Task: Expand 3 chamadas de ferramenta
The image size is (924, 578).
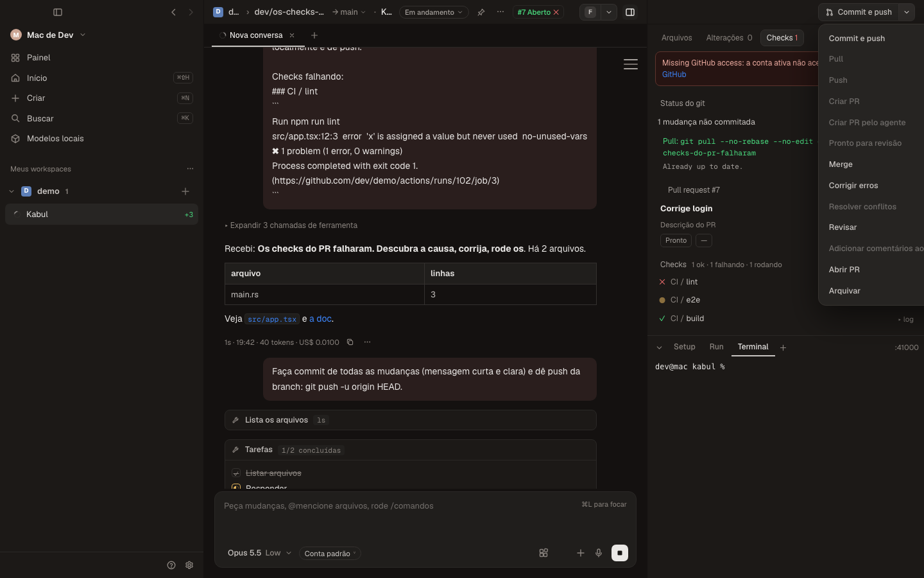Action: tap(291, 225)
